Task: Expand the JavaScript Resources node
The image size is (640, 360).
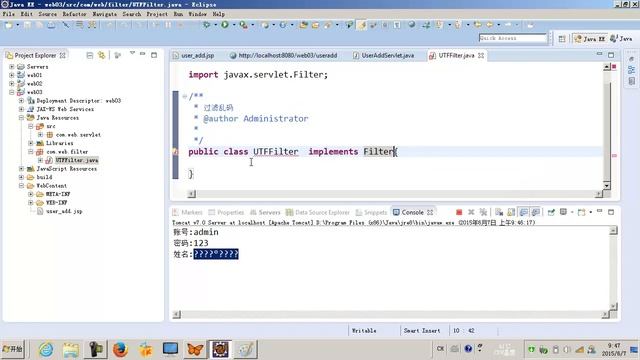Action: [21, 169]
